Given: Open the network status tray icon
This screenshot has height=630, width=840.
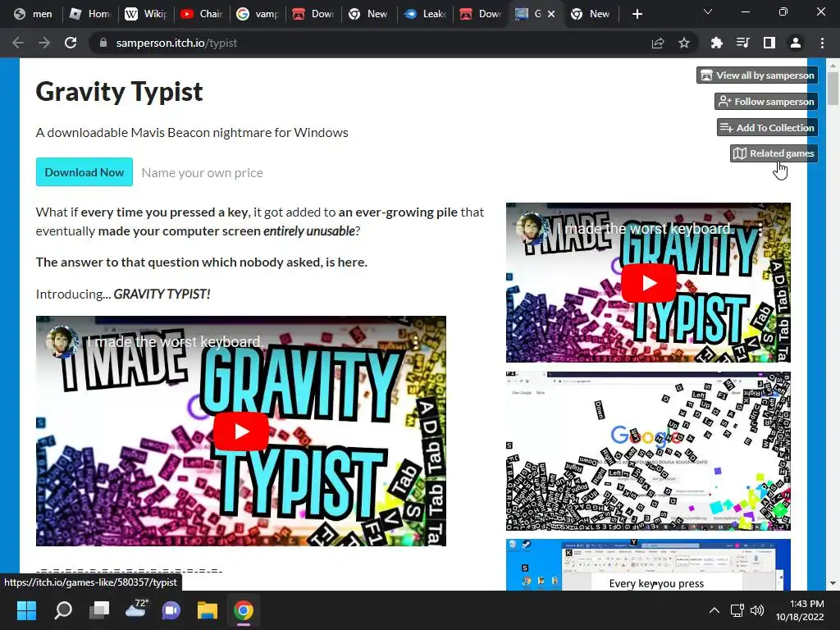Looking at the screenshot, I should [x=737, y=610].
